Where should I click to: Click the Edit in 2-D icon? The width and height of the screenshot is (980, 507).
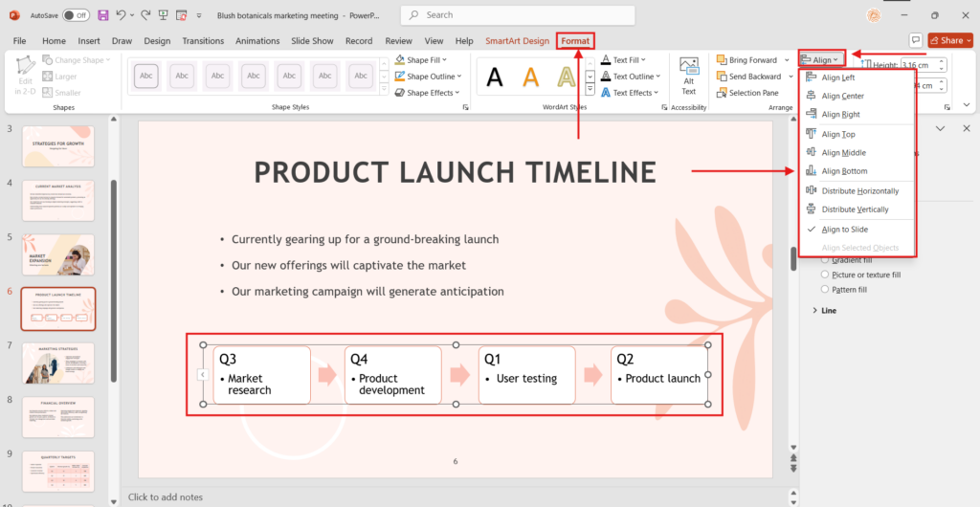26,77
